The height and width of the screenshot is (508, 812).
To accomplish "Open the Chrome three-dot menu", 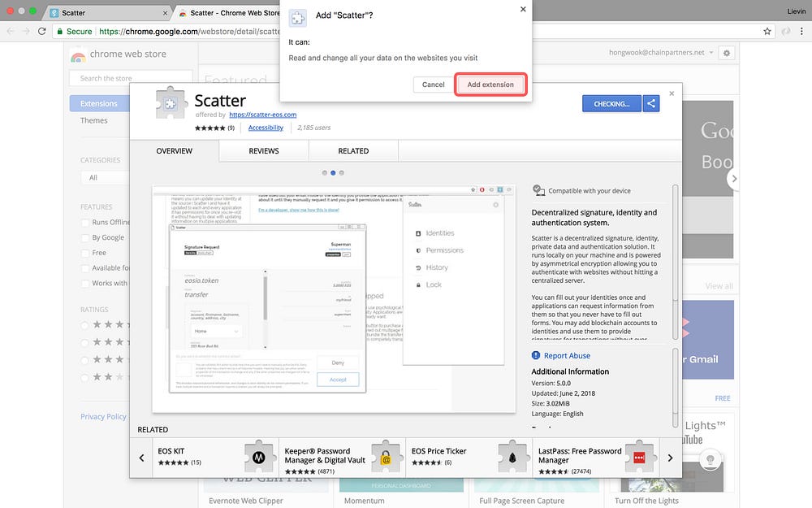I will (801, 31).
